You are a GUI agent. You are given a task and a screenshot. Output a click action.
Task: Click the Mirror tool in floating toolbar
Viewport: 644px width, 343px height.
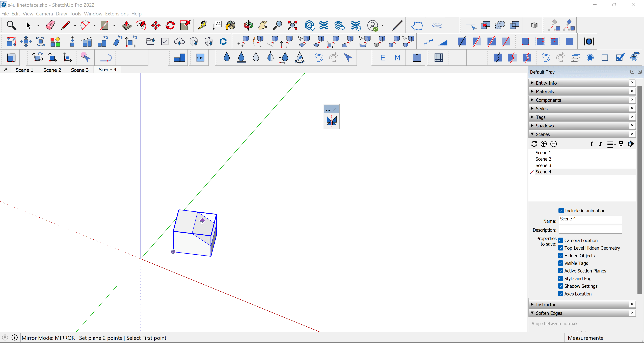(331, 121)
